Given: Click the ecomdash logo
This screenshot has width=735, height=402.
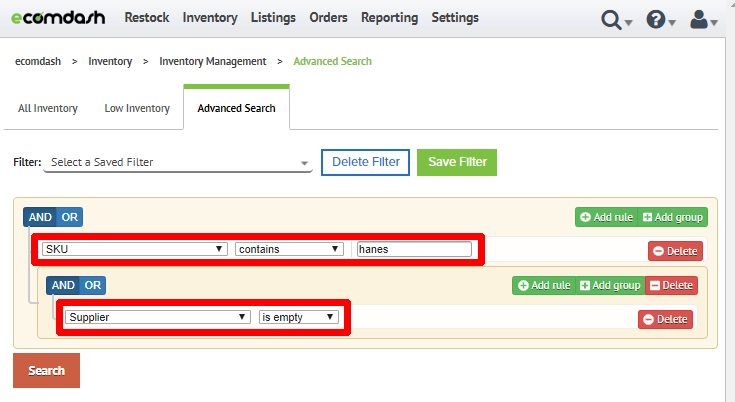Looking at the screenshot, I should 58,18.
